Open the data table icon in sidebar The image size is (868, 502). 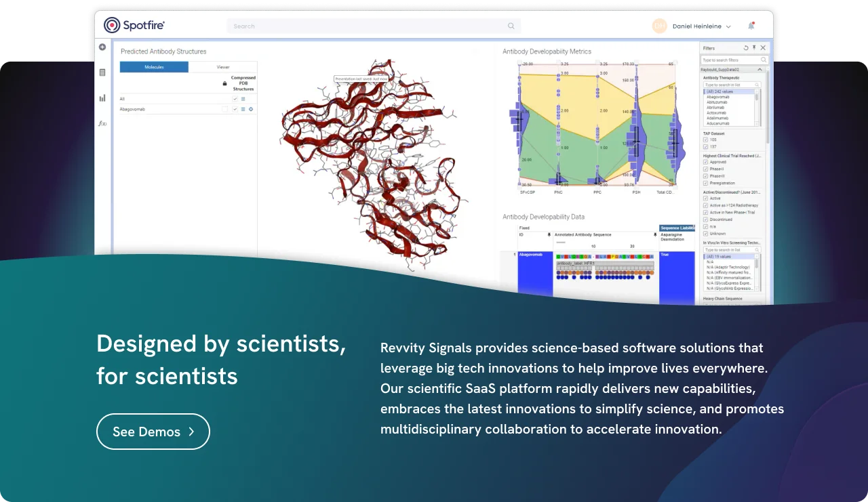pyautogui.click(x=102, y=72)
